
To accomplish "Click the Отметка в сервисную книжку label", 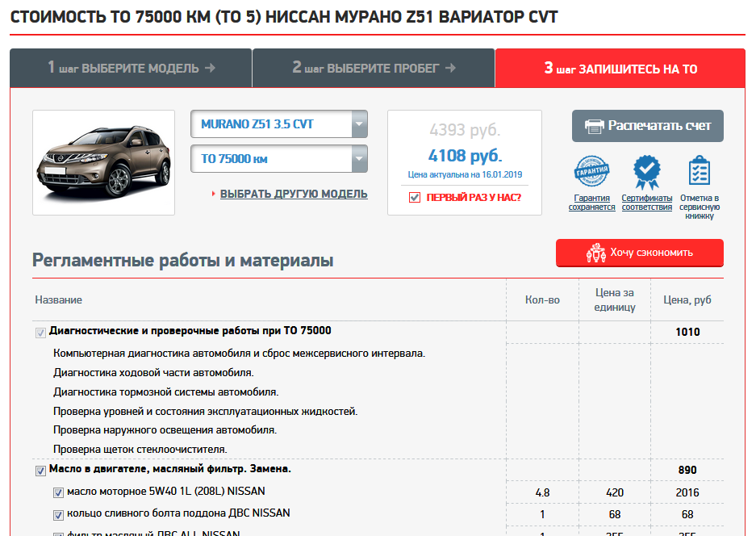I will pyautogui.click(x=699, y=207).
